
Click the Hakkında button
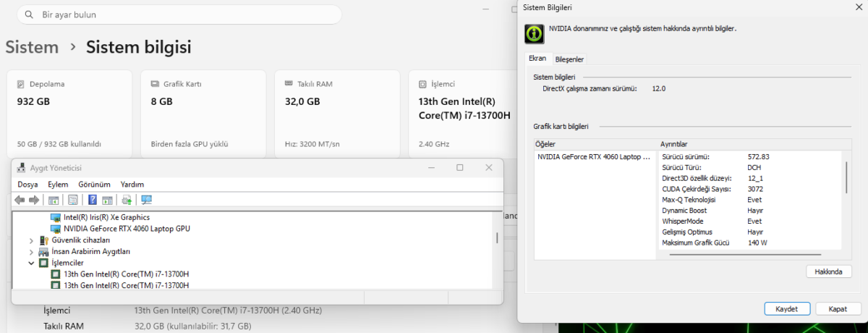[x=829, y=271]
